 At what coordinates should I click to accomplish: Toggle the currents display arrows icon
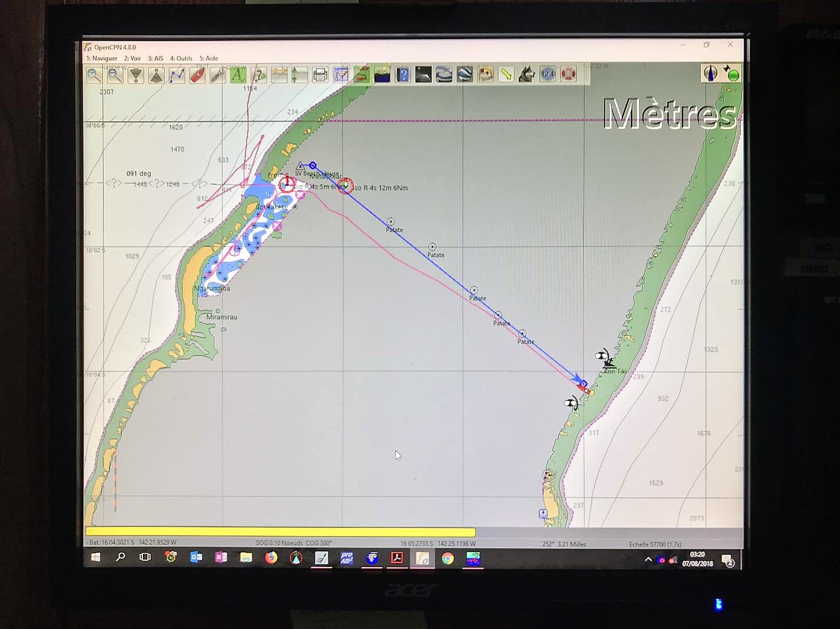pos(280,75)
